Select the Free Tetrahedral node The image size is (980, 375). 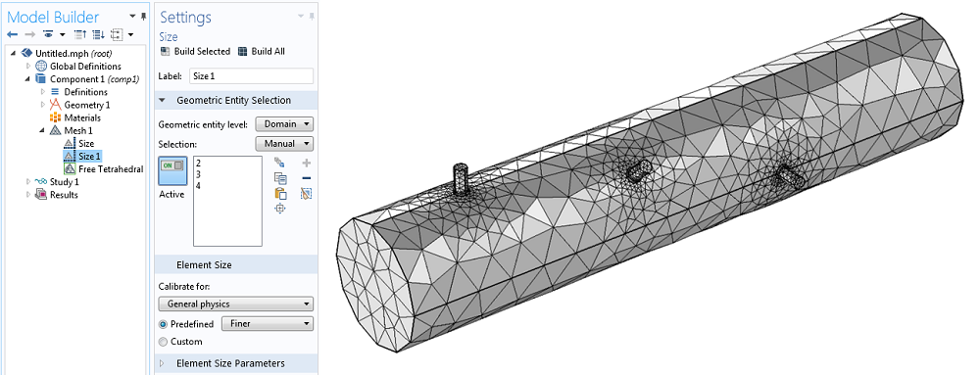click(x=104, y=169)
